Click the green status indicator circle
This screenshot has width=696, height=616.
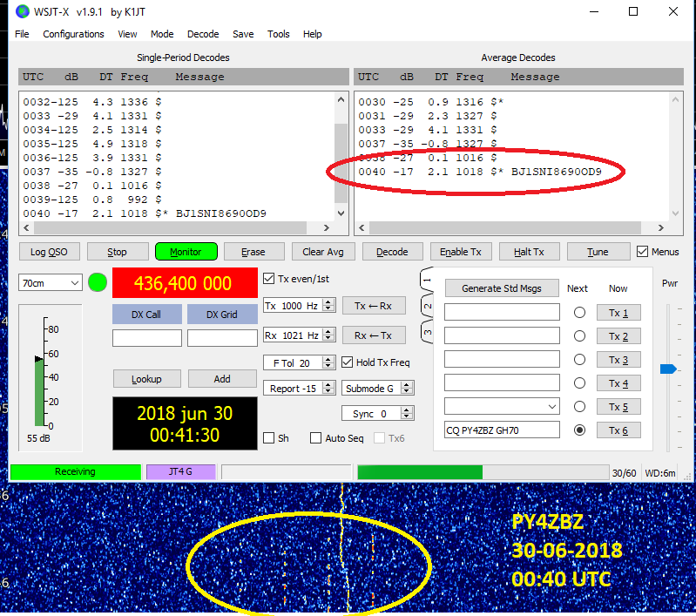click(98, 283)
